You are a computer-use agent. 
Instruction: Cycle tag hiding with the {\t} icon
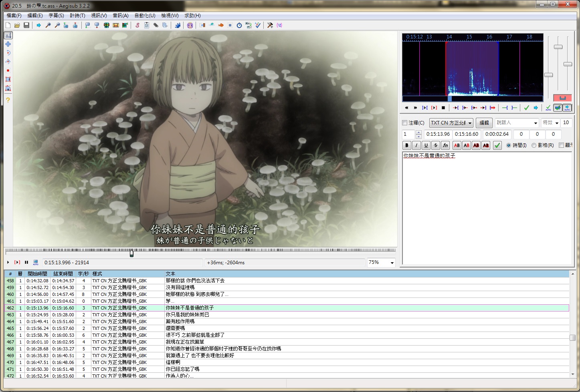[x=279, y=25]
